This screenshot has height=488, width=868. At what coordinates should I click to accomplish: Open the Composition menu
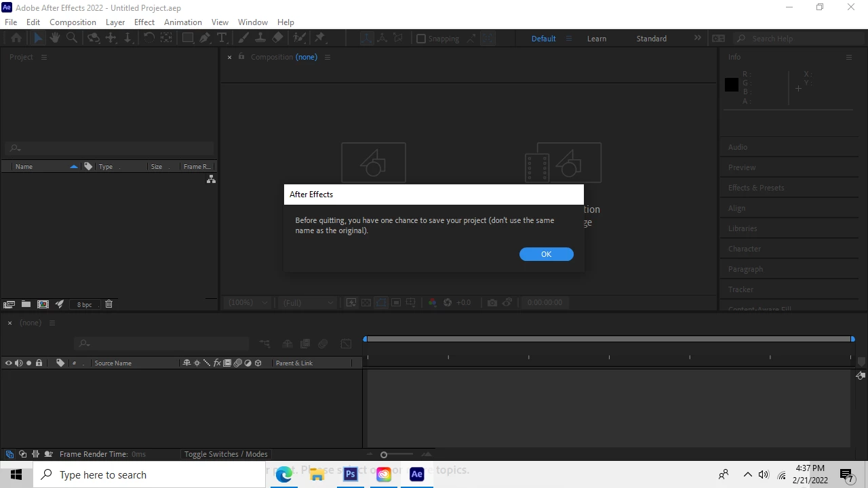tap(73, 22)
